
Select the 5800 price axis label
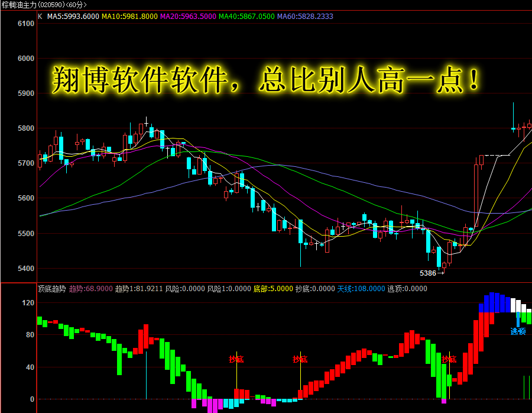[x=26, y=128]
